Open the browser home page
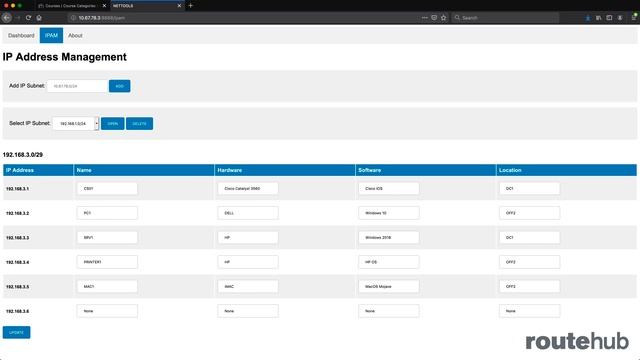Viewport: 640px width, 360px height. (39, 18)
